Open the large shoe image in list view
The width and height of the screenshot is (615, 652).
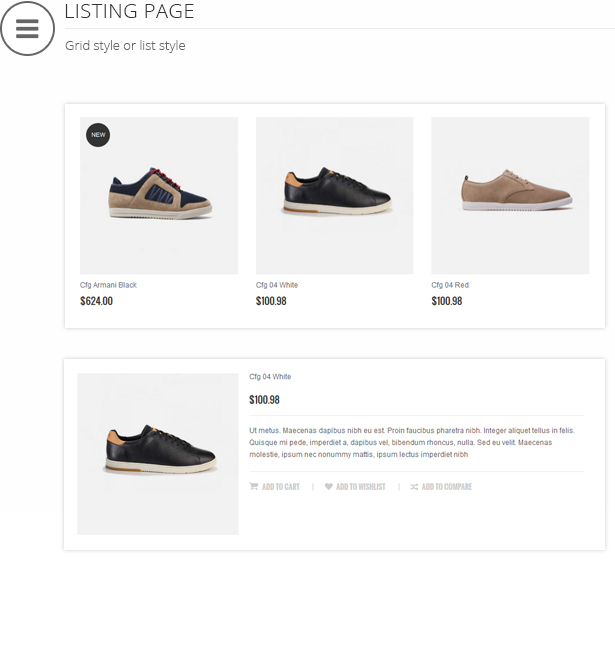click(x=158, y=454)
